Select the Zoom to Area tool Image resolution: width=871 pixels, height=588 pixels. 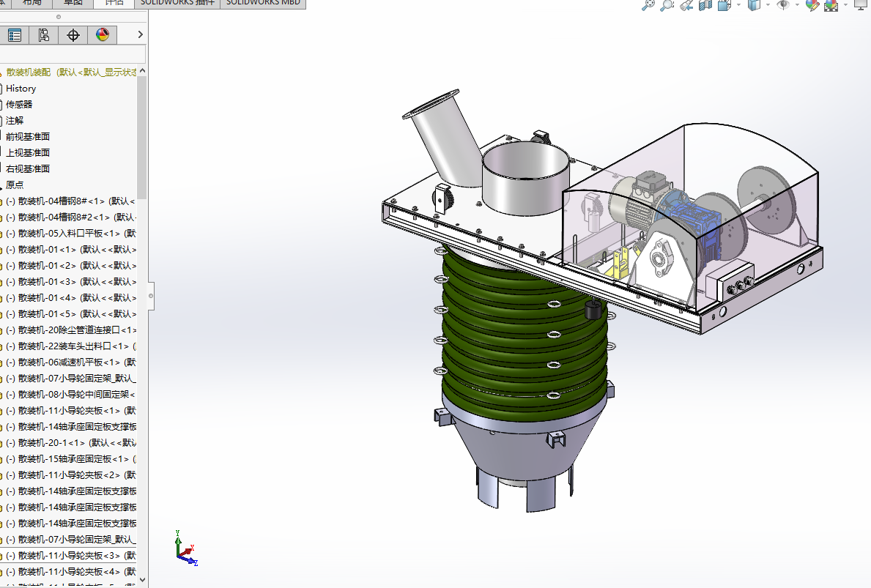point(667,6)
